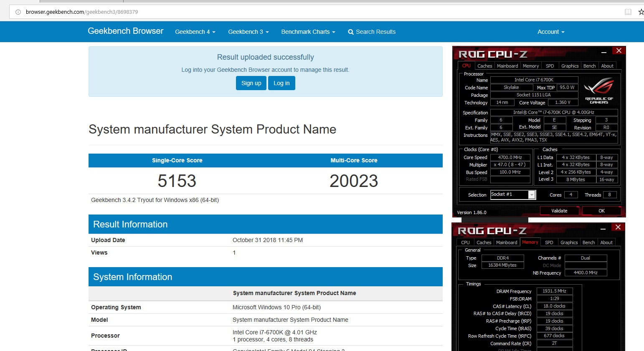
Task: Click the Microsoft Windows 10 Pro (64-bit) text
Action: pos(276,307)
